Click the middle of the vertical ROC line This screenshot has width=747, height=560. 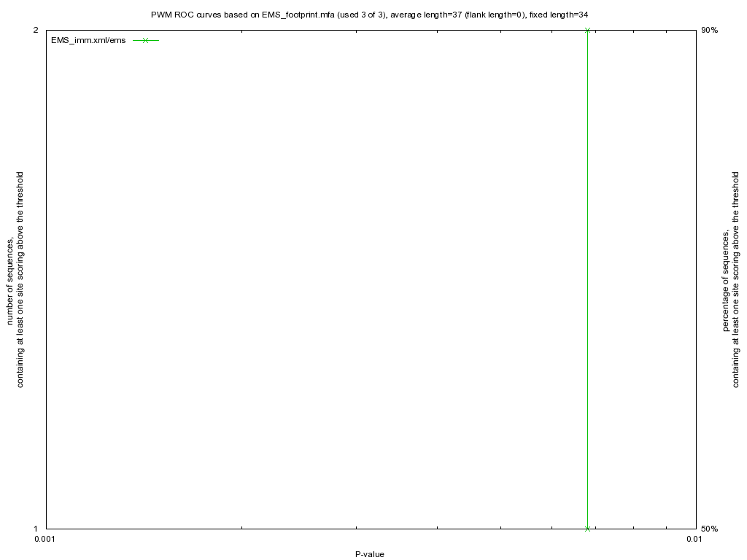tap(587, 279)
